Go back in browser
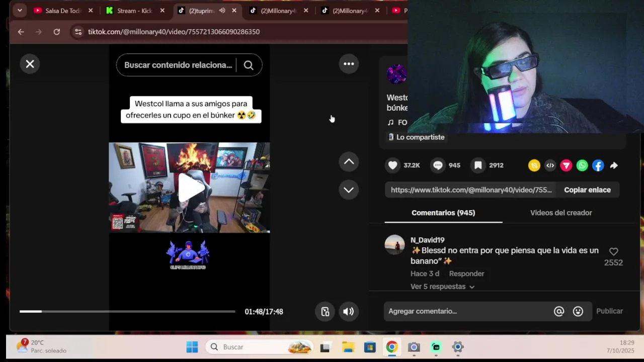Screen dimensions: 644x362 21,32
